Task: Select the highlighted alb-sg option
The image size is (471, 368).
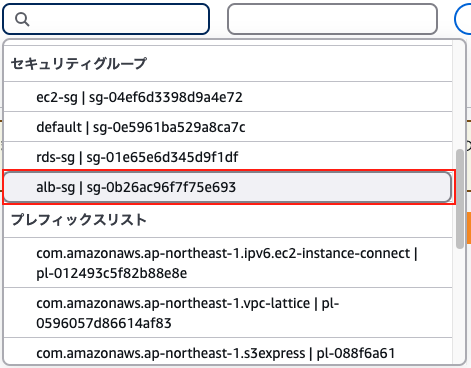Action: click(x=228, y=187)
